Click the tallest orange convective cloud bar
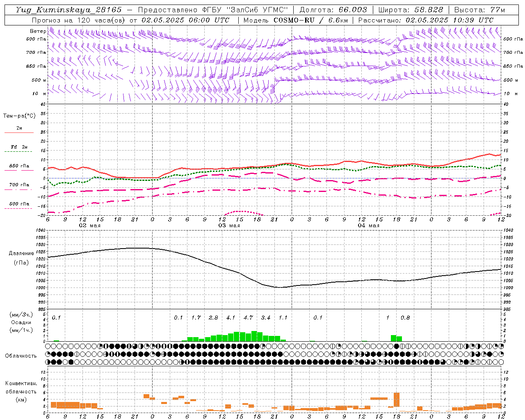 point(397,400)
